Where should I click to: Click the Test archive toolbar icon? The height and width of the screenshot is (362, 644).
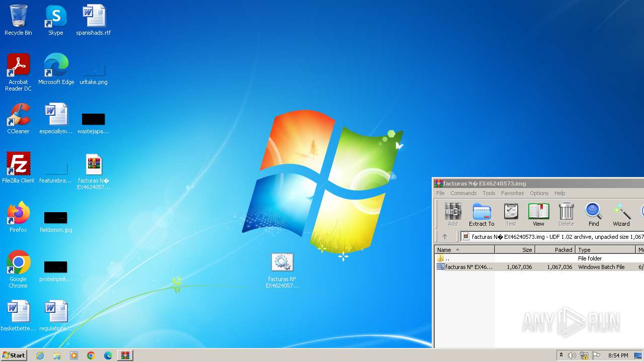(511, 214)
